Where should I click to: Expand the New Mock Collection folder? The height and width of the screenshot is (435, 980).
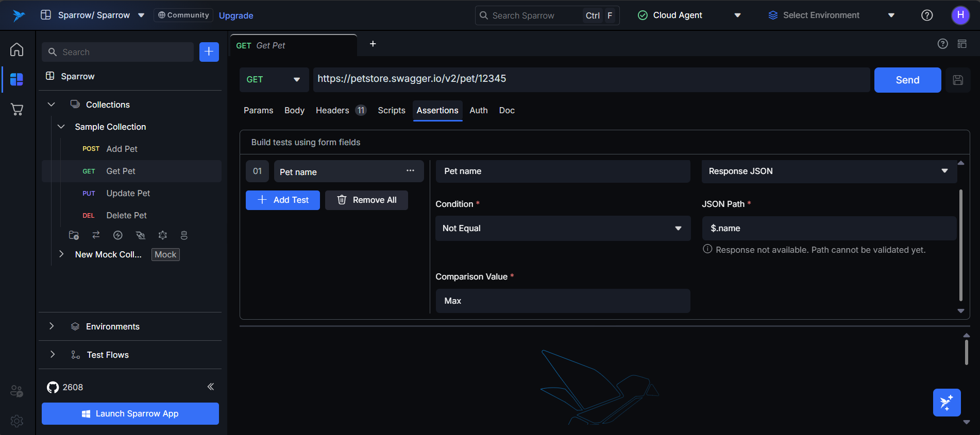coord(61,254)
